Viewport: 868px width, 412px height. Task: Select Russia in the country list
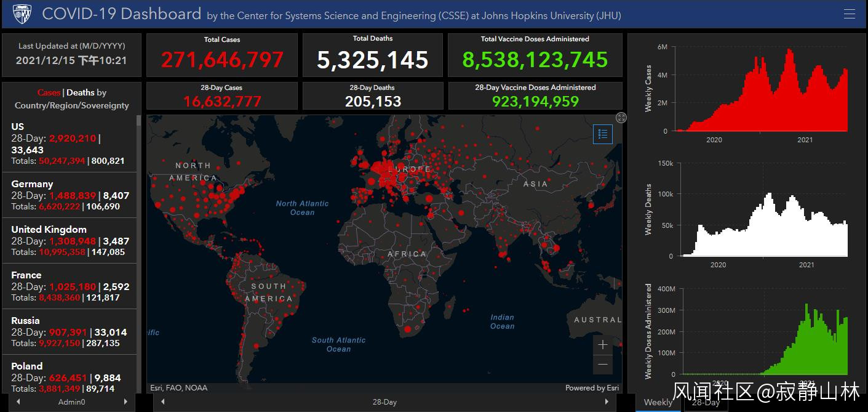(70, 331)
